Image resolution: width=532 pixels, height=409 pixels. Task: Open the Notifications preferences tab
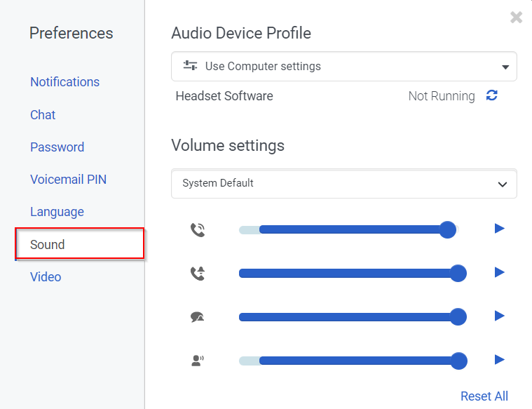pos(64,82)
